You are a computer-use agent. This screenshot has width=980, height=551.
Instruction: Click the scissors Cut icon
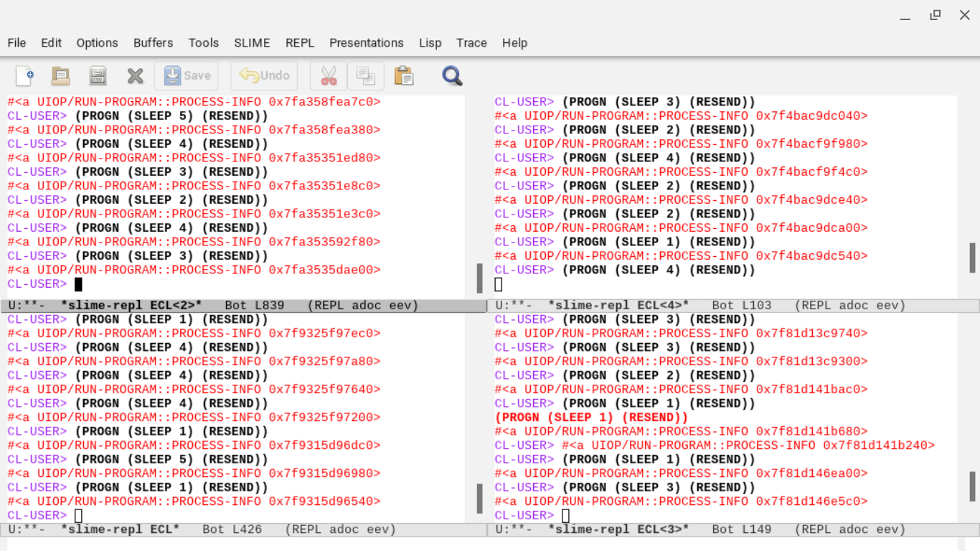tap(329, 76)
